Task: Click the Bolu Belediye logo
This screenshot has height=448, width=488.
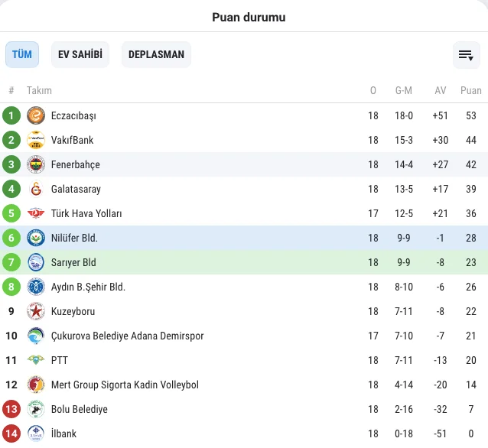Action: (x=36, y=409)
